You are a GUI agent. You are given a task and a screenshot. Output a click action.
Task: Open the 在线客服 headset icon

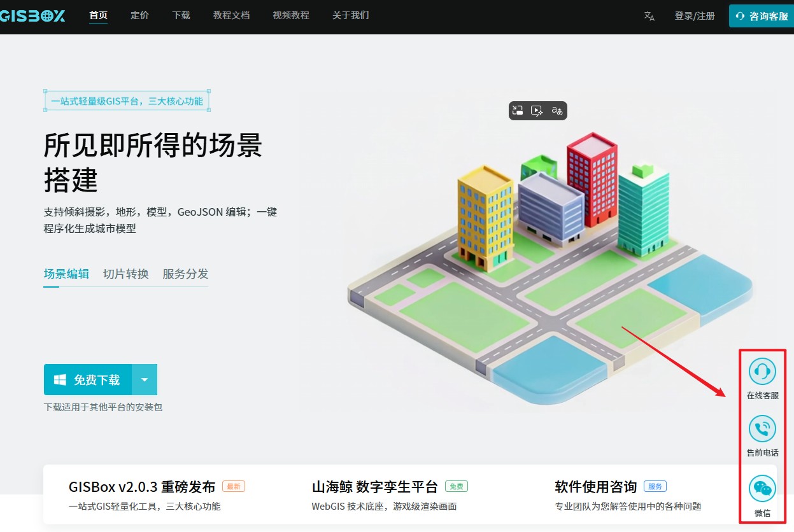click(x=762, y=372)
